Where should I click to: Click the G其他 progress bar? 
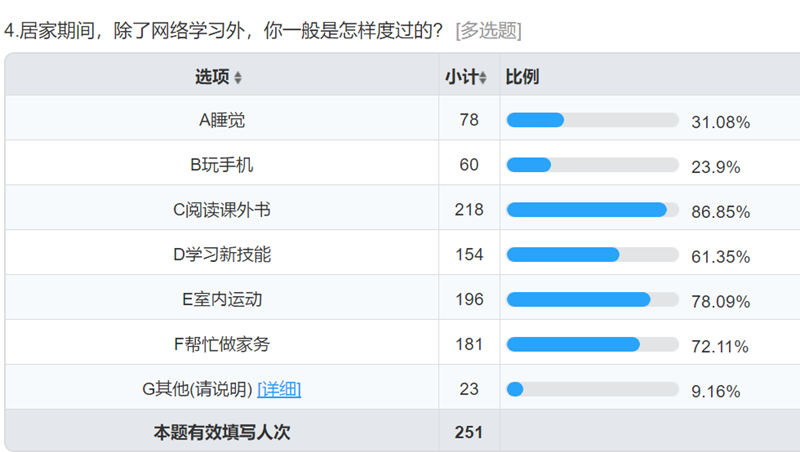click(x=592, y=389)
